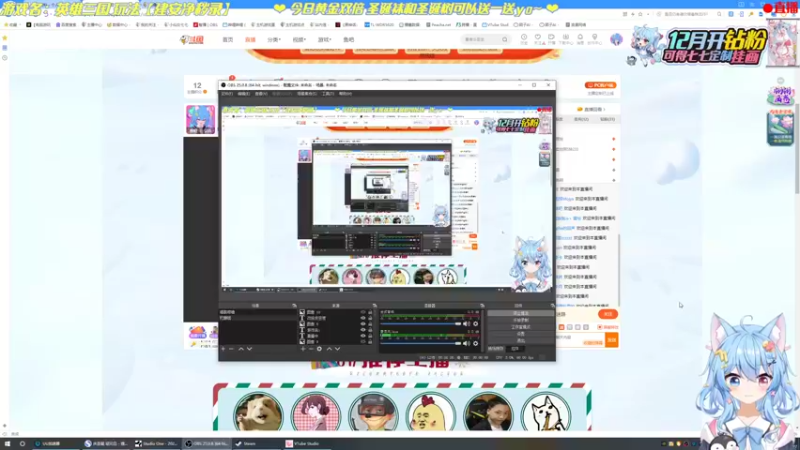
Task: Move selected source up in OBS
Action: pyautogui.click(x=329, y=348)
